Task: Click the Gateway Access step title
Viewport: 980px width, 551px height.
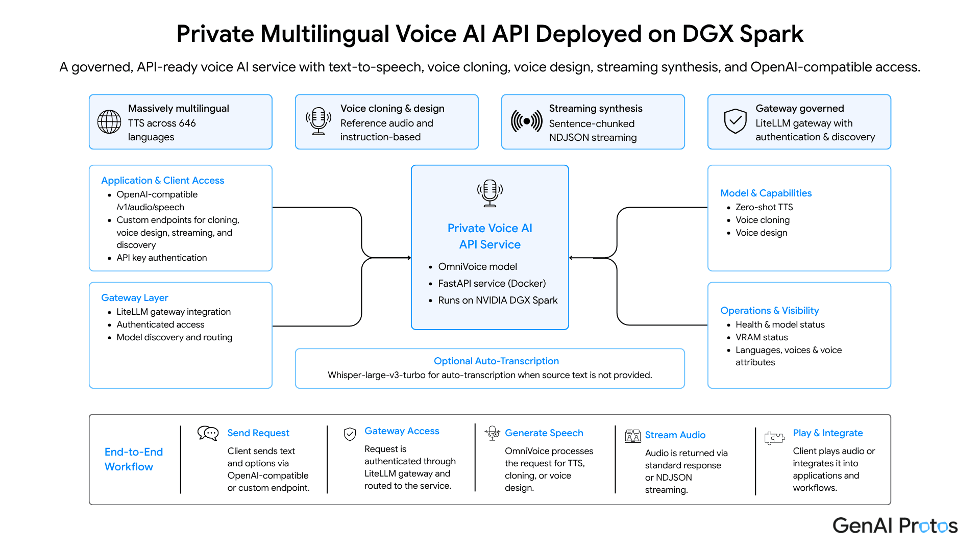Action: tap(402, 431)
